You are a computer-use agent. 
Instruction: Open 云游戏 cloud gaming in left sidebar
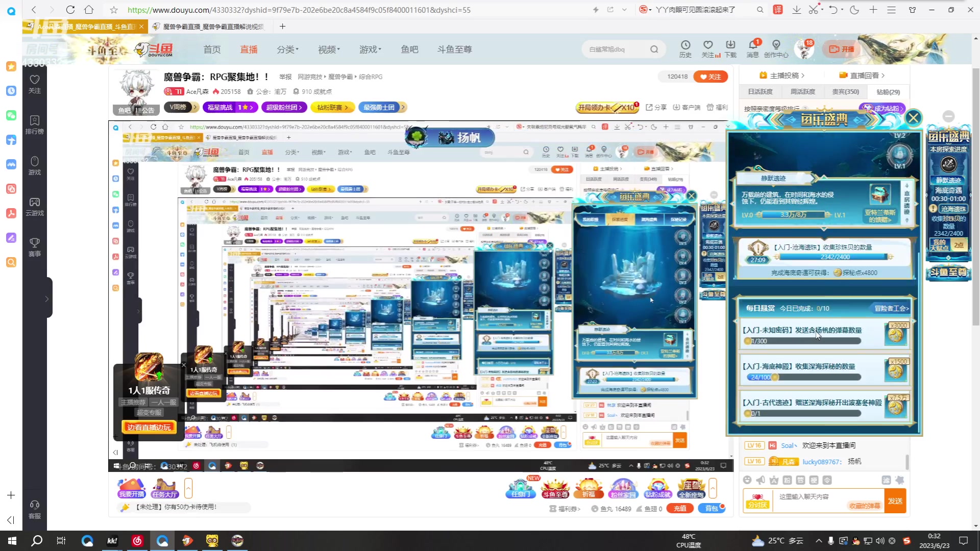point(34,207)
